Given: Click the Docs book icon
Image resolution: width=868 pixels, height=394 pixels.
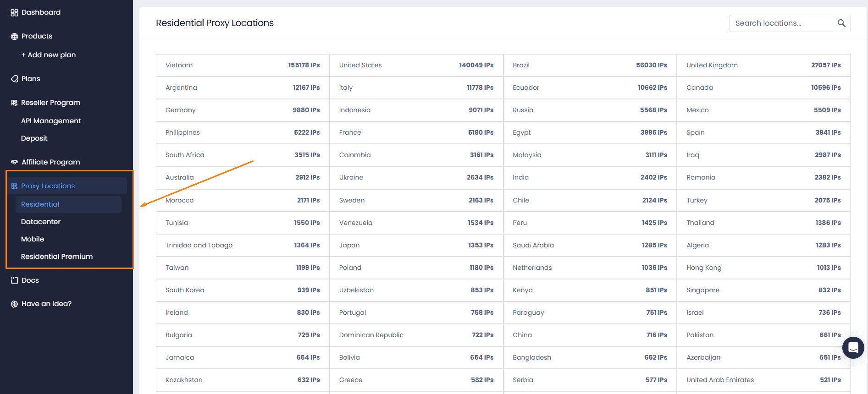Looking at the screenshot, I should (x=14, y=280).
